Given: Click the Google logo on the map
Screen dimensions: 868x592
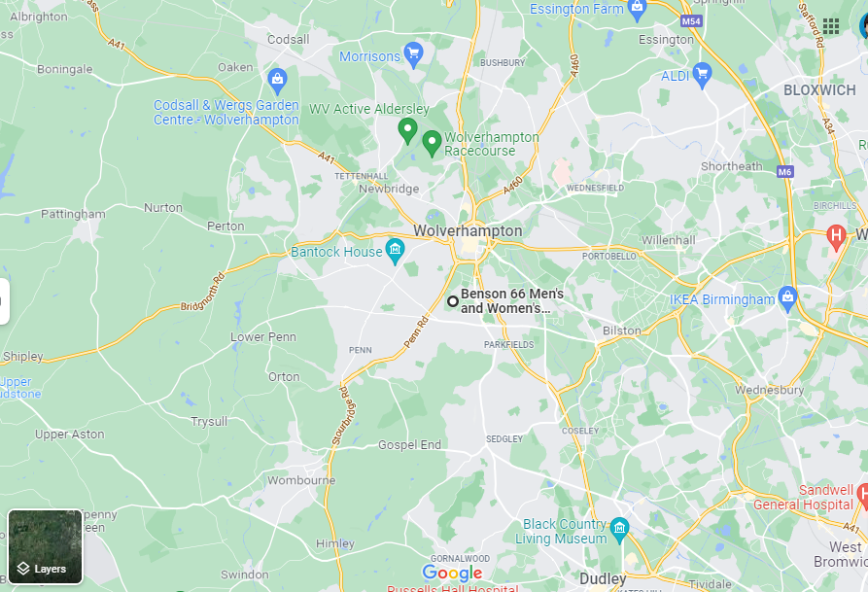Looking at the screenshot, I should [452, 574].
